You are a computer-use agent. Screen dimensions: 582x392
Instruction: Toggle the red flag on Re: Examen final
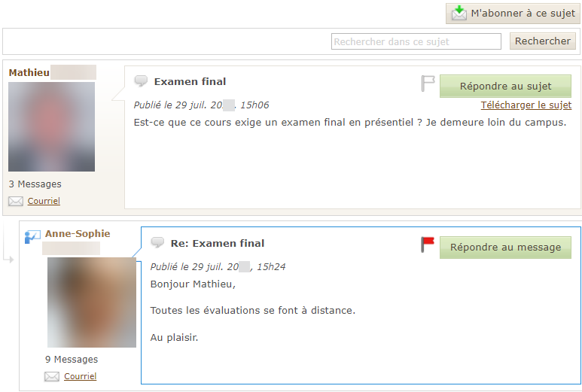click(428, 245)
